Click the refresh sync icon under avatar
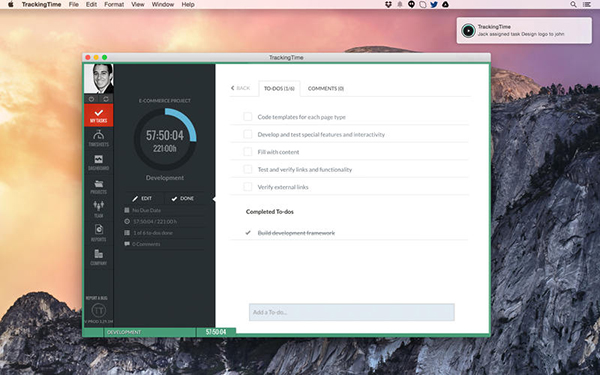600x375 pixels. click(x=106, y=99)
